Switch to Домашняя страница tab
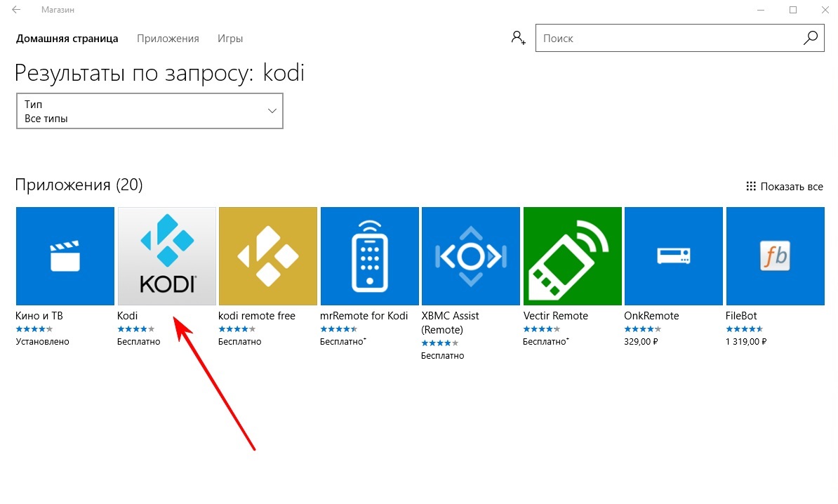The width and height of the screenshot is (838, 504). pos(67,39)
